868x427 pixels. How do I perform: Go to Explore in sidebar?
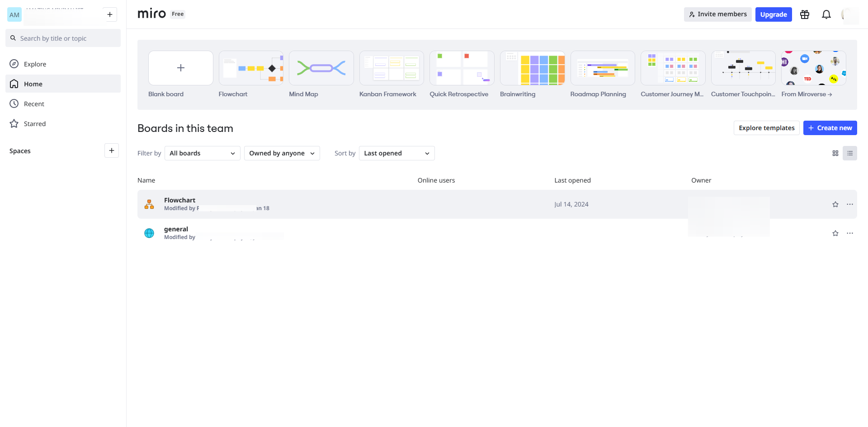pyautogui.click(x=63, y=64)
